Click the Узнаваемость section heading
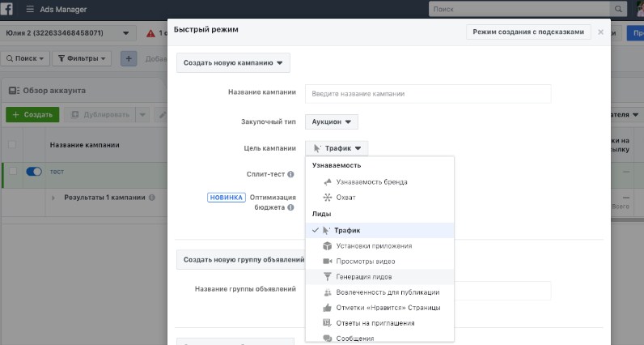 [337, 165]
